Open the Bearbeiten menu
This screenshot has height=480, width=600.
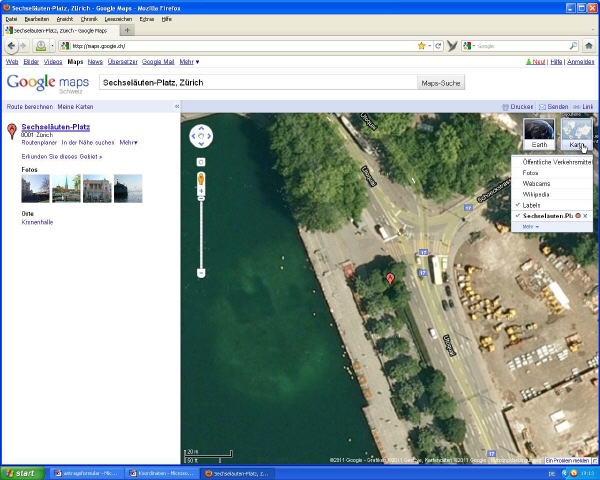(x=37, y=19)
